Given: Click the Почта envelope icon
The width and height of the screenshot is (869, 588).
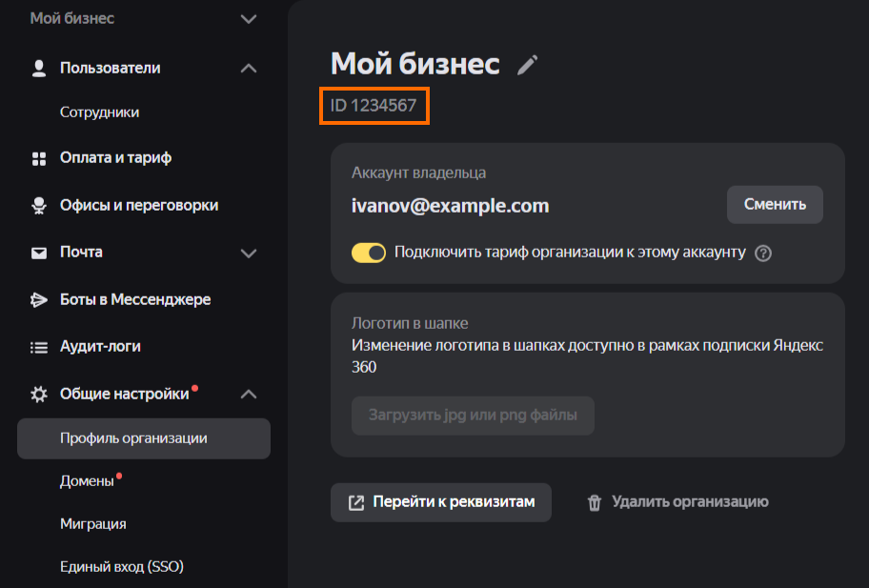Looking at the screenshot, I should [39, 253].
